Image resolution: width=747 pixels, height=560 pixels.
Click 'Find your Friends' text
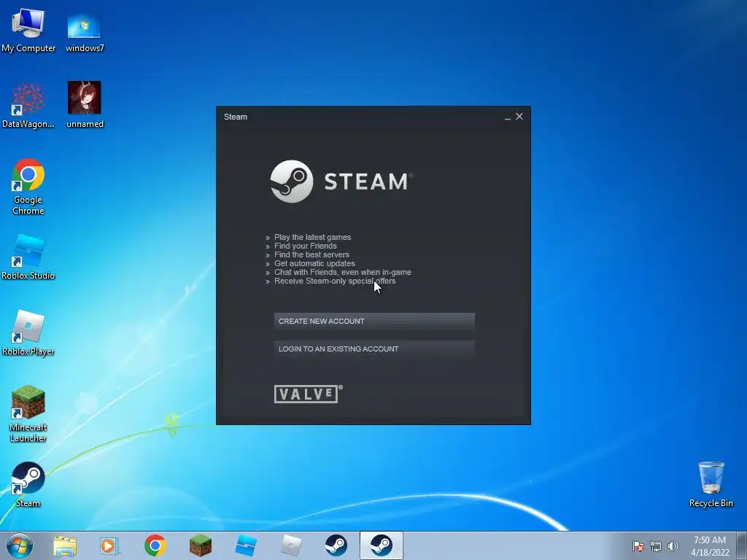pos(306,246)
